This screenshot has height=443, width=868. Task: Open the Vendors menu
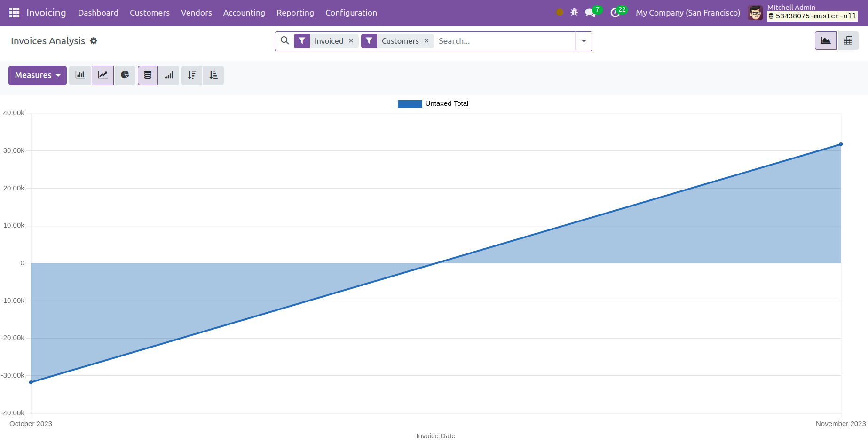[x=197, y=13]
